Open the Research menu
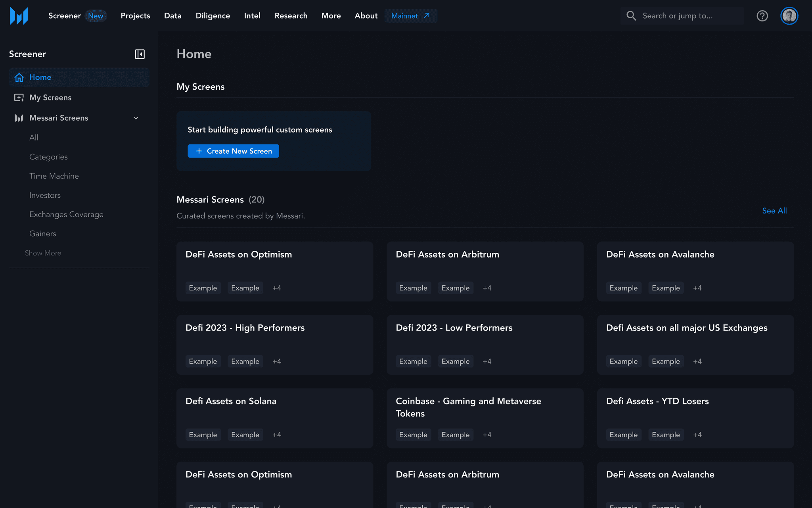This screenshot has height=508, width=812. 291,16
